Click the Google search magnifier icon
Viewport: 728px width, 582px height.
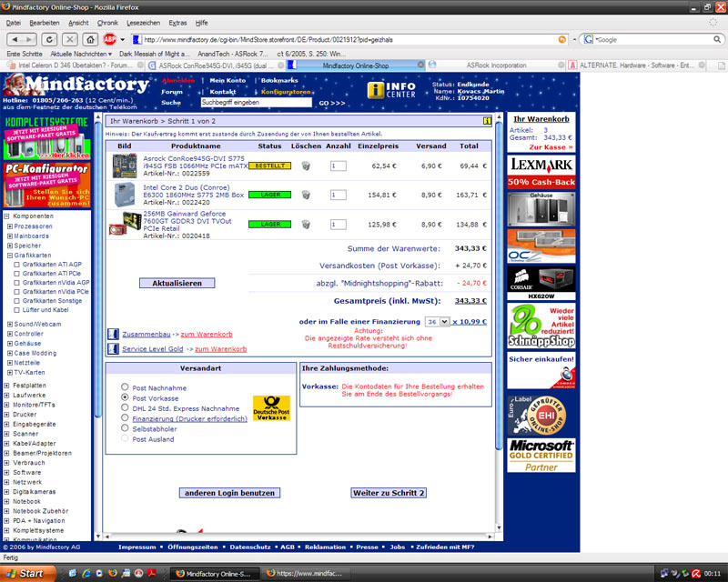click(717, 40)
